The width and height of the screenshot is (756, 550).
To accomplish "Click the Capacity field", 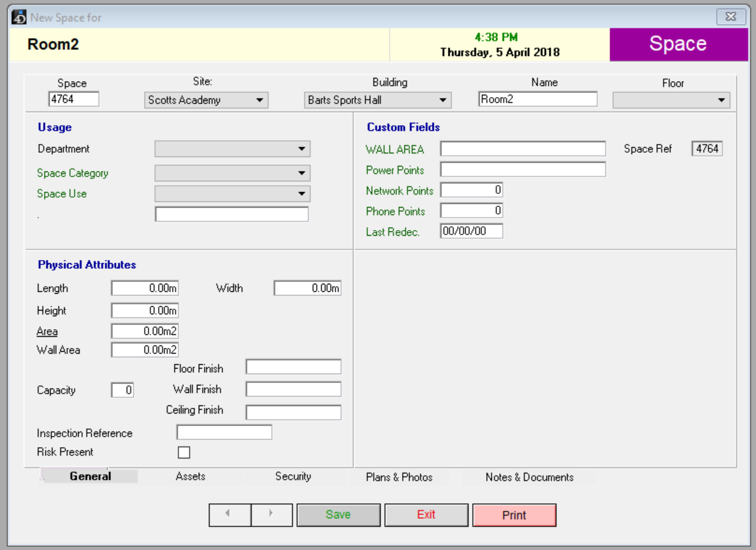I will pyautogui.click(x=123, y=390).
